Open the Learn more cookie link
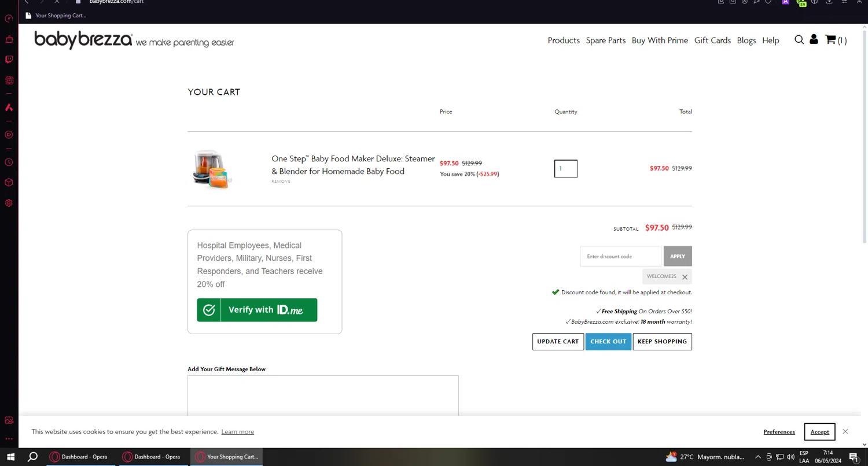 pyautogui.click(x=237, y=432)
